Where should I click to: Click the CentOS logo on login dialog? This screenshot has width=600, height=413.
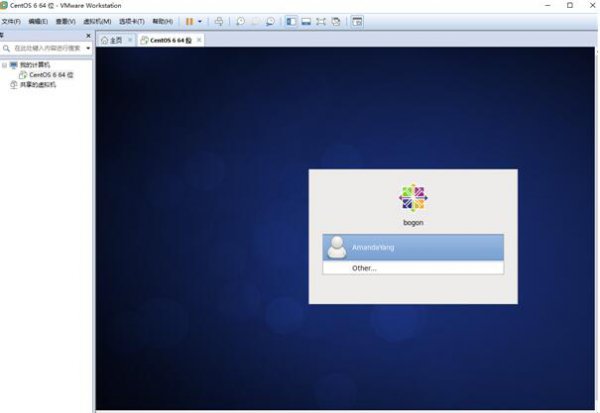pos(413,198)
